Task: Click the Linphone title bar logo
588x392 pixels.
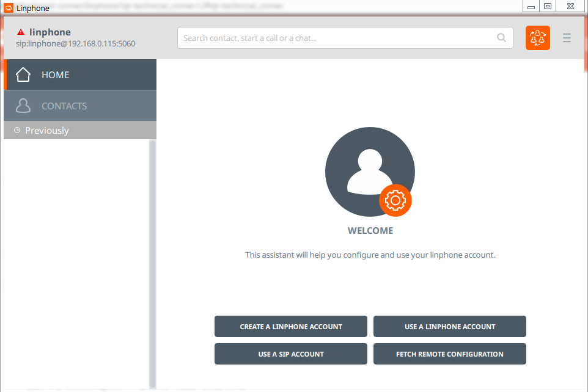Action: [8, 8]
